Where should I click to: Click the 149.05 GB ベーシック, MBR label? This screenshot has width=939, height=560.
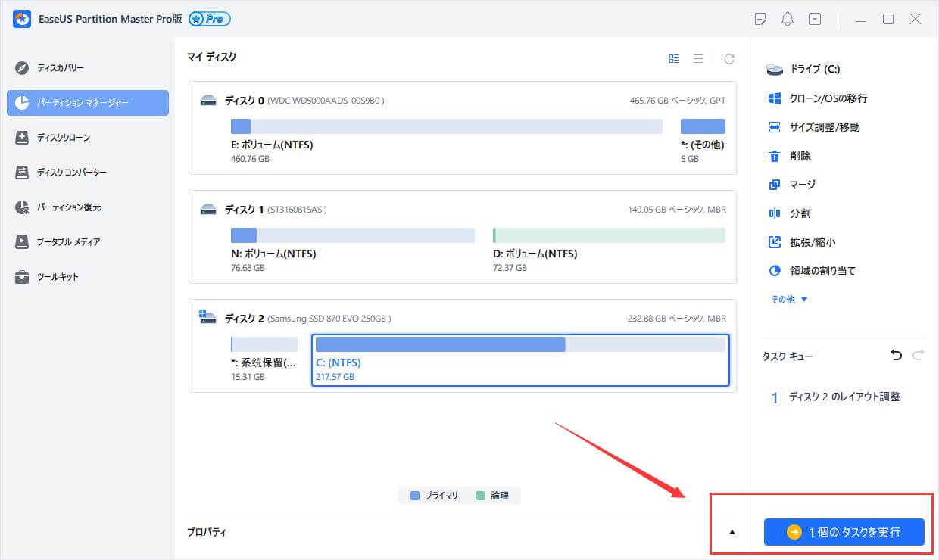(676, 210)
